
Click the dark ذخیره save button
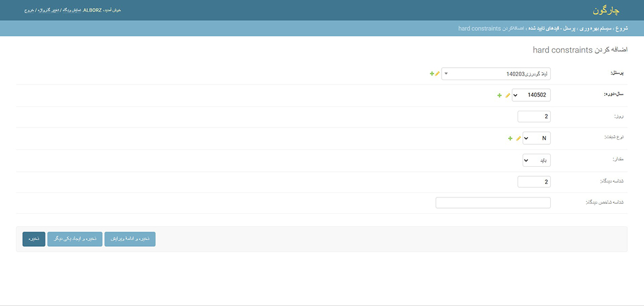coord(34,239)
